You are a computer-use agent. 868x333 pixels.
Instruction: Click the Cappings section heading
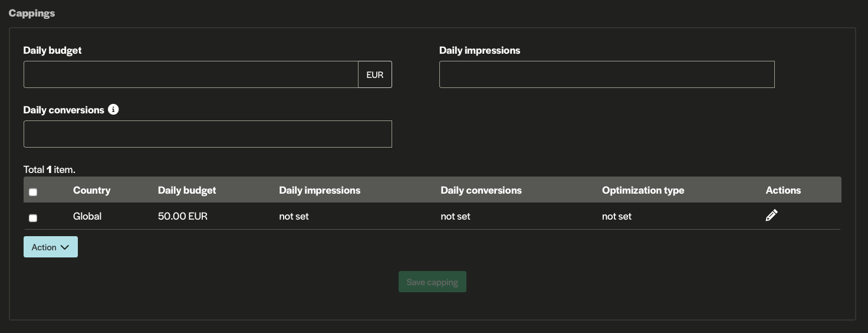tap(32, 13)
